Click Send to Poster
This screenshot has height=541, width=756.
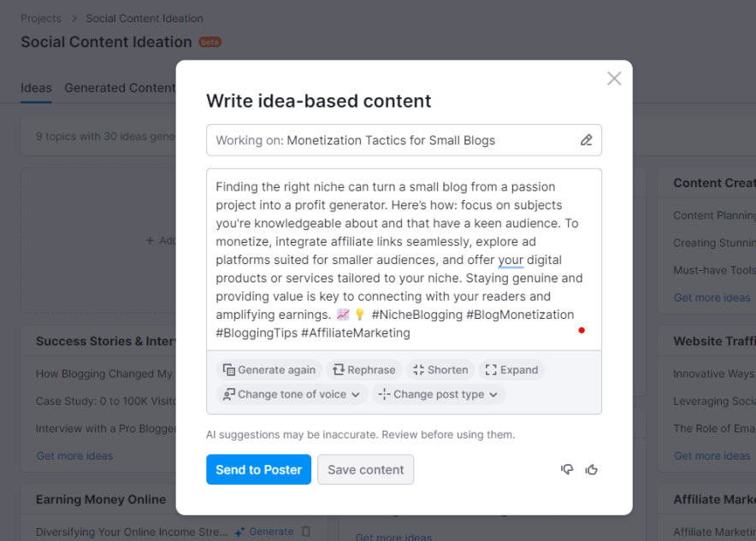pyautogui.click(x=258, y=469)
